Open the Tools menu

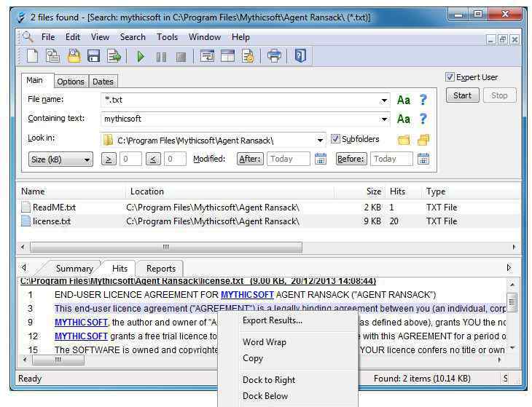[x=167, y=37]
